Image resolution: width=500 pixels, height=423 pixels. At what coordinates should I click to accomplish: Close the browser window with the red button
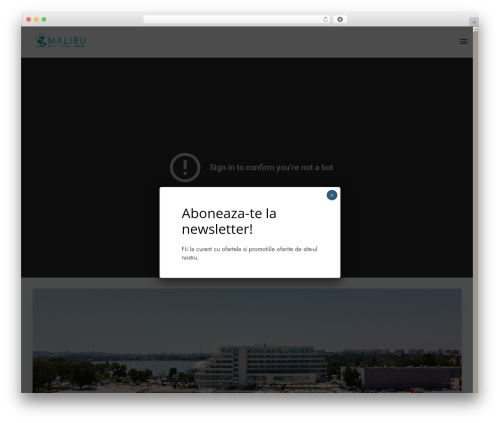tap(29, 19)
